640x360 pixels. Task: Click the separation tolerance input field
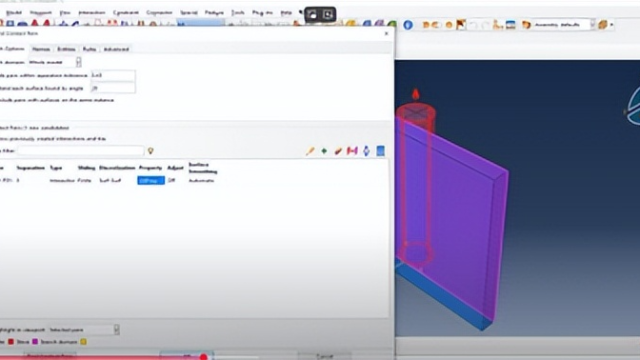113,76
